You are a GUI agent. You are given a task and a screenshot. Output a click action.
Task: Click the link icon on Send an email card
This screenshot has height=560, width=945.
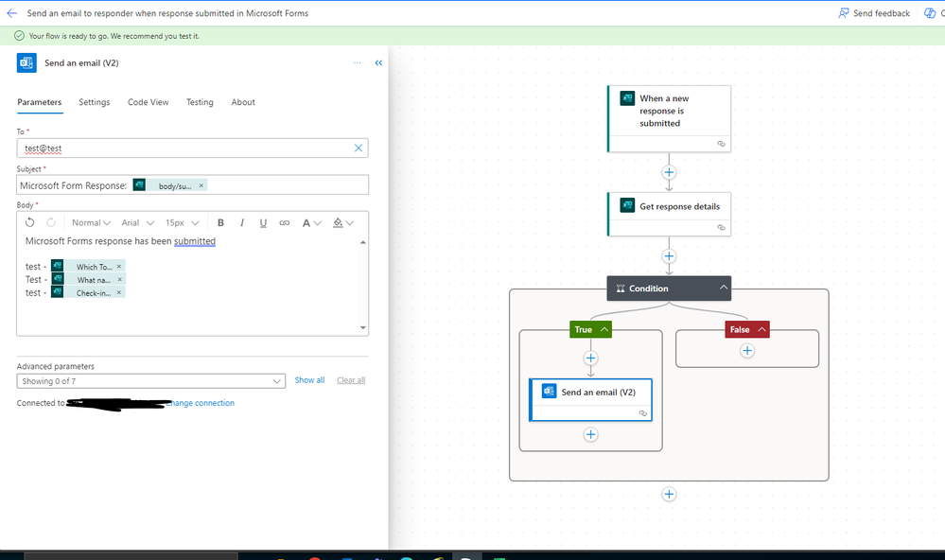[643, 413]
